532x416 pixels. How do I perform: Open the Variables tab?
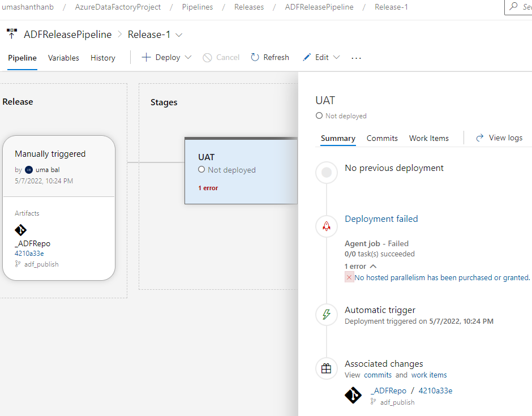(x=63, y=58)
